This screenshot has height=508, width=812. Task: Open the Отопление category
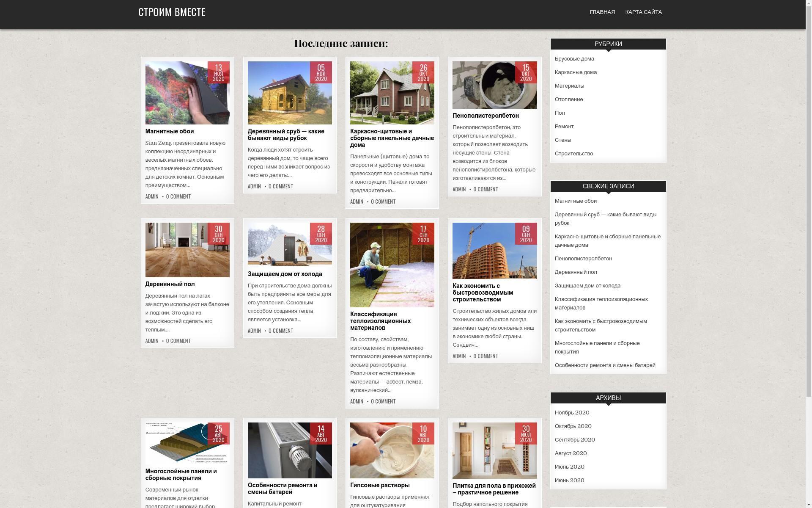tap(569, 99)
